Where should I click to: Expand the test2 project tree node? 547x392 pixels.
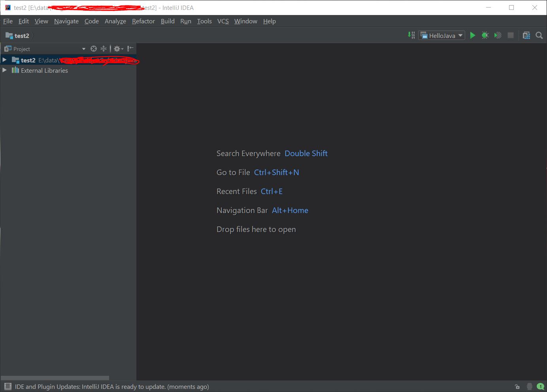[4, 60]
